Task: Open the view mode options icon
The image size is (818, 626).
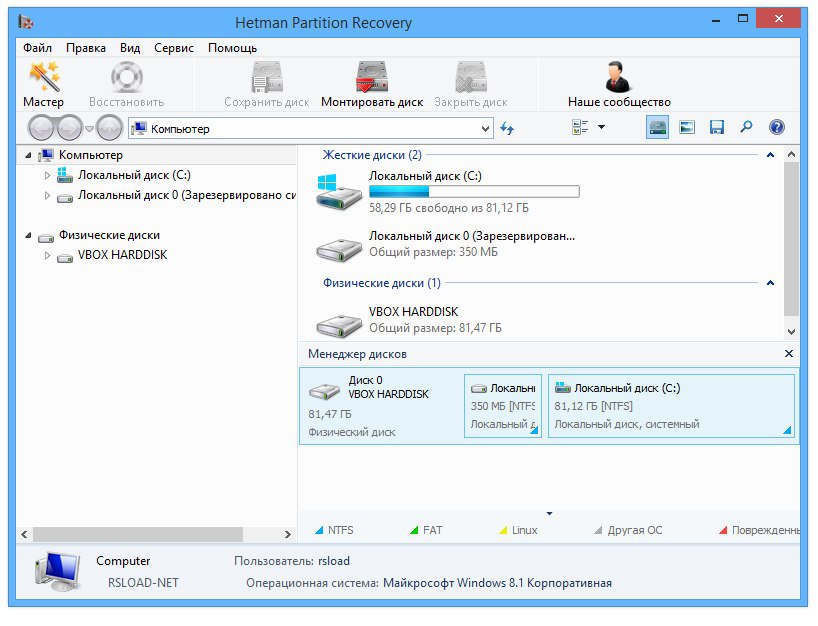Action: (580, 127)
